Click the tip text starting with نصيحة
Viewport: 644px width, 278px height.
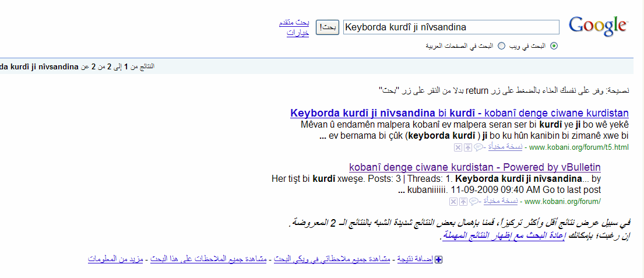504,90
